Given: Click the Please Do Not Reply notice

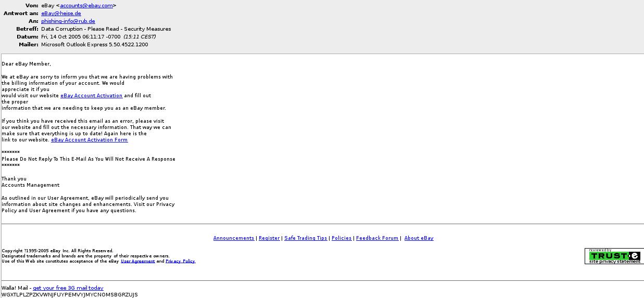Looking at the screenshot, I should click(x=89, y=159).
